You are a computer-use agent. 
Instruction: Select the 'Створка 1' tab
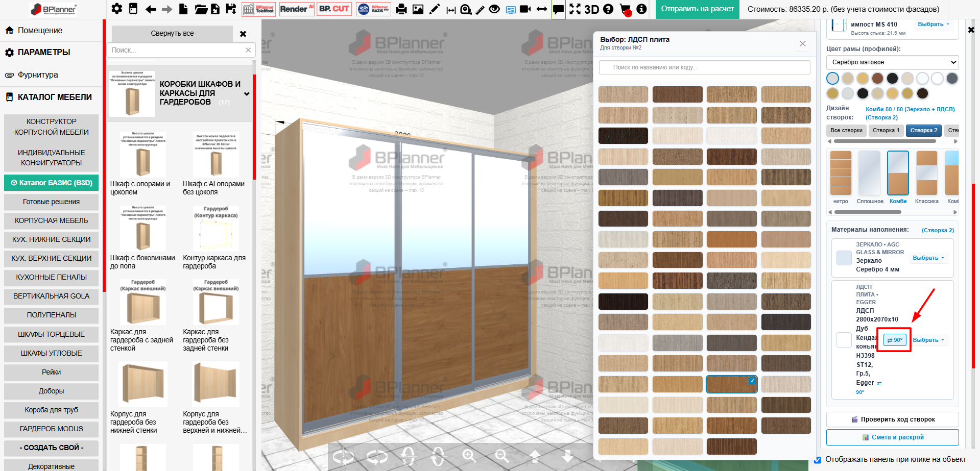(x=886, y=130)
